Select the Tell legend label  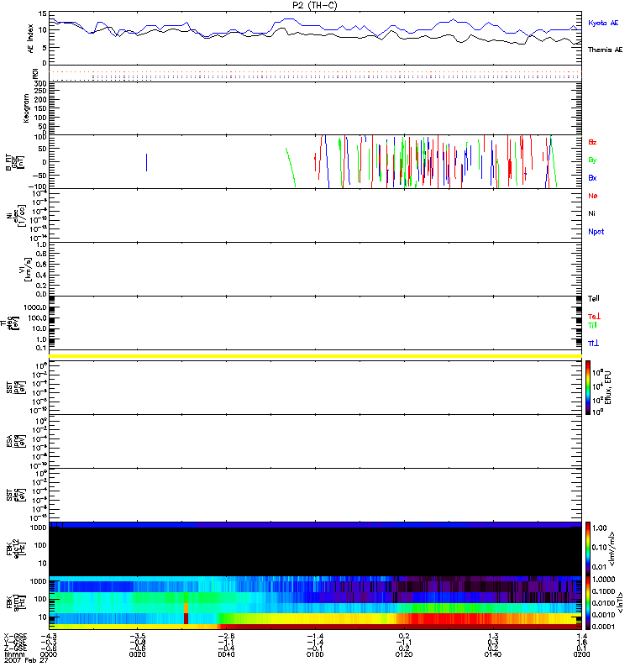click(x=594, y=298)
